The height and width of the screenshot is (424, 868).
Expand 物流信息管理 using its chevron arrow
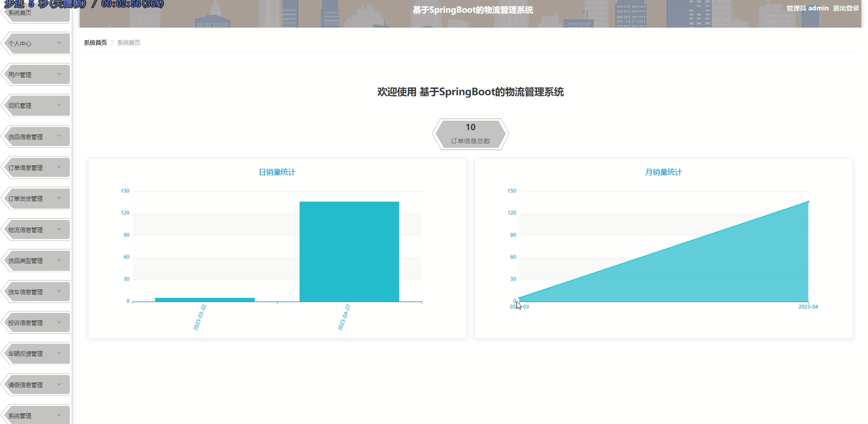(x=59, y=229)
